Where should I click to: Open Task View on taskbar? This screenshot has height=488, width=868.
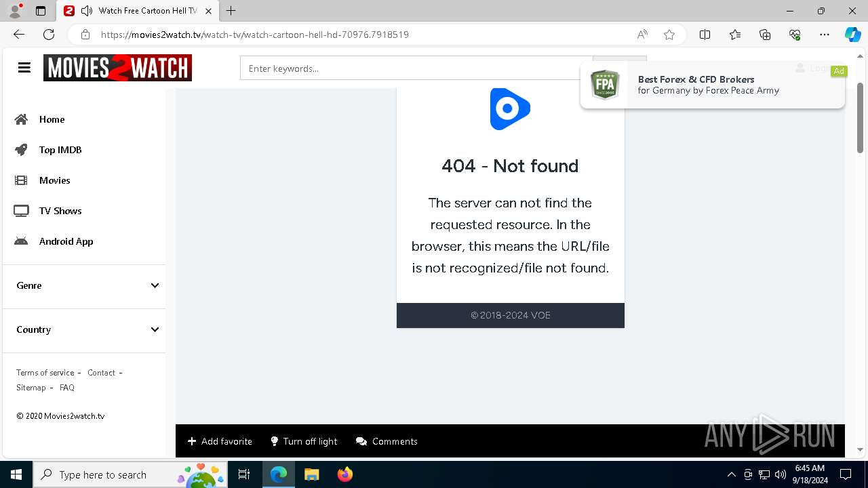coord(244,474)
